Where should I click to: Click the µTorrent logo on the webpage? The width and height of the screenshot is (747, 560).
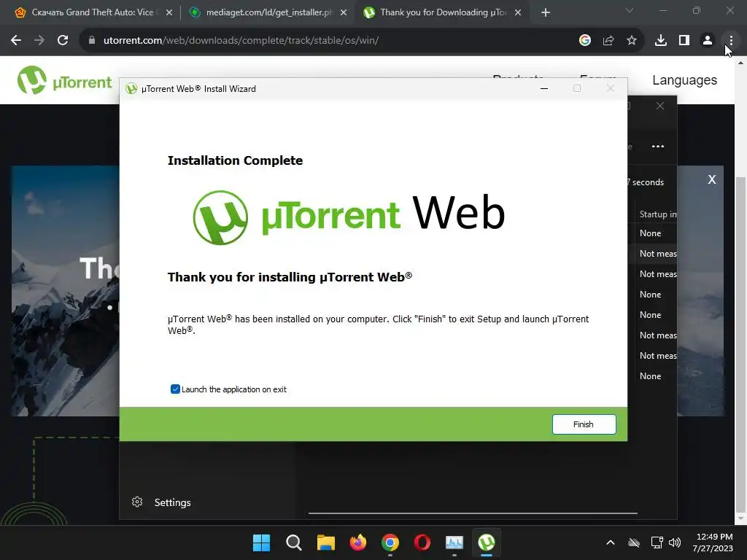click(x=65, y=80)
